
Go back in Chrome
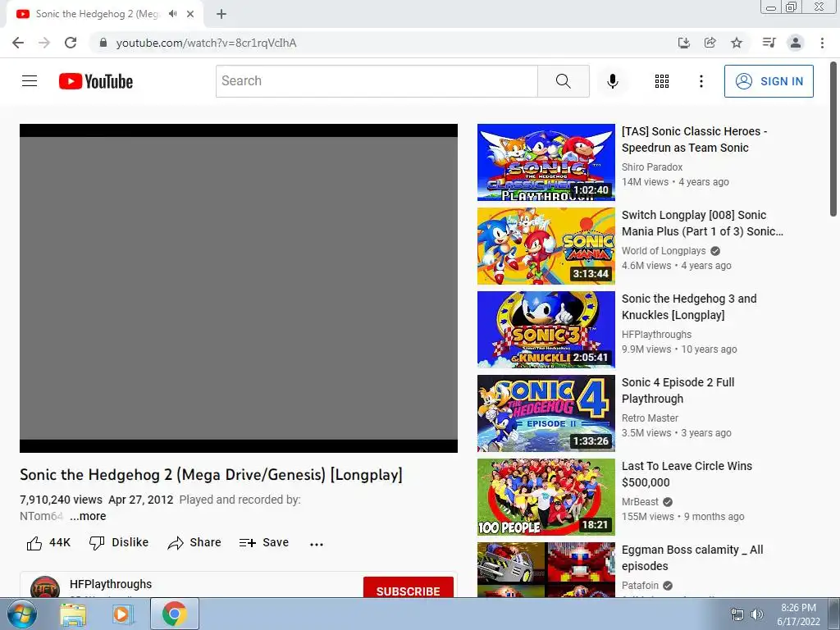point(18,43)
